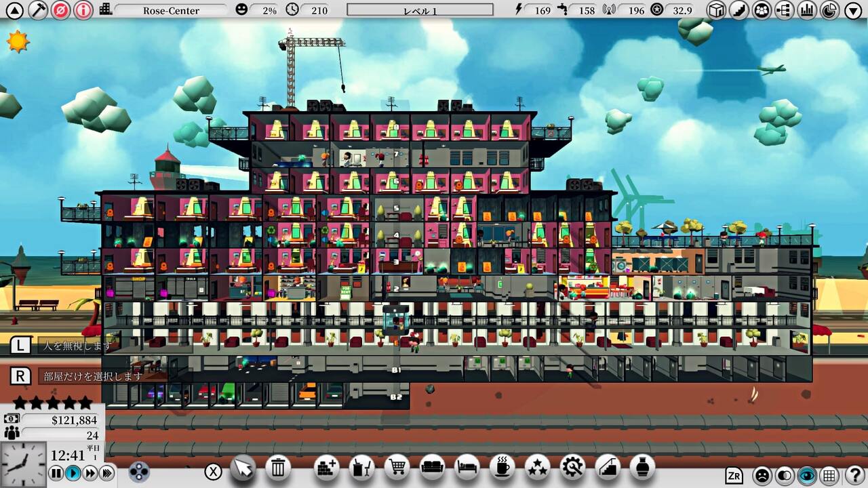Screen dimensions: 868x488
Task: Click the water faucet utility icon
Action: (563, 9)
